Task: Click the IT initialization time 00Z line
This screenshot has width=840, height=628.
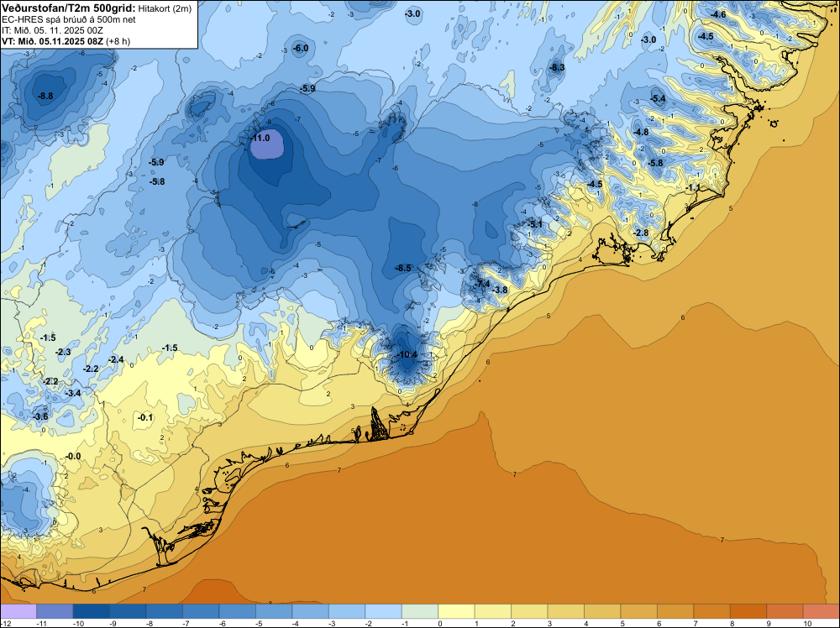Action: point(52,30)
